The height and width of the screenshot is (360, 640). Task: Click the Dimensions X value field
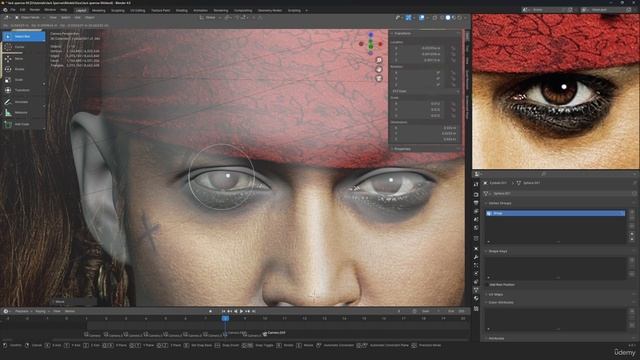click(425, 128)
